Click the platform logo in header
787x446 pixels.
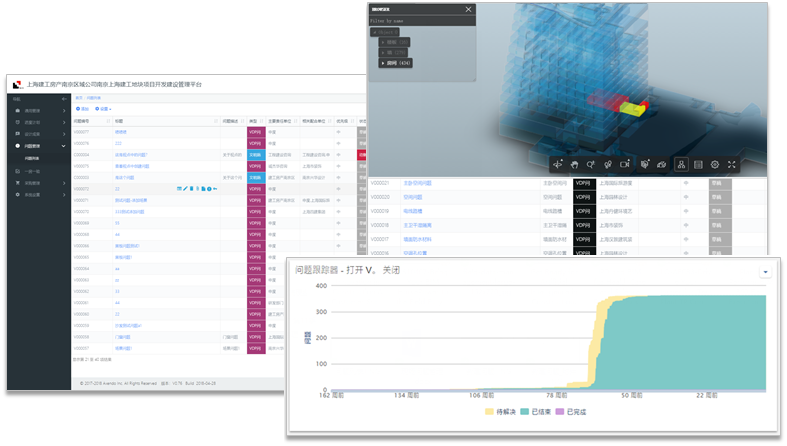pyautogui.click(x=18, y=85)
